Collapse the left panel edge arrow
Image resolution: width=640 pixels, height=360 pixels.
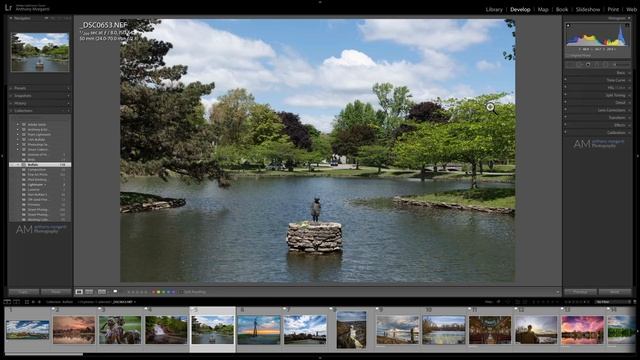pos(2,156)
